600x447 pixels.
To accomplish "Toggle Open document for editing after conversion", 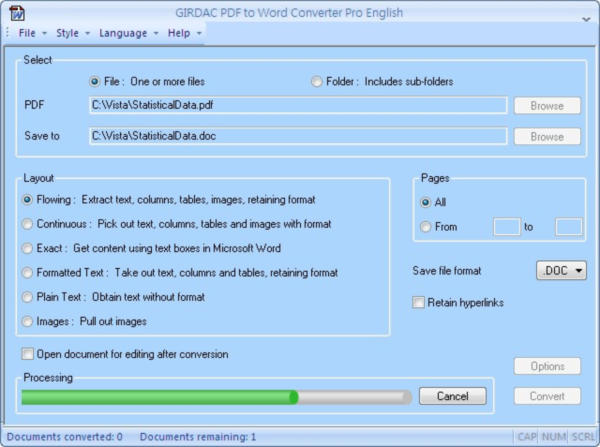I will [28, 354].
